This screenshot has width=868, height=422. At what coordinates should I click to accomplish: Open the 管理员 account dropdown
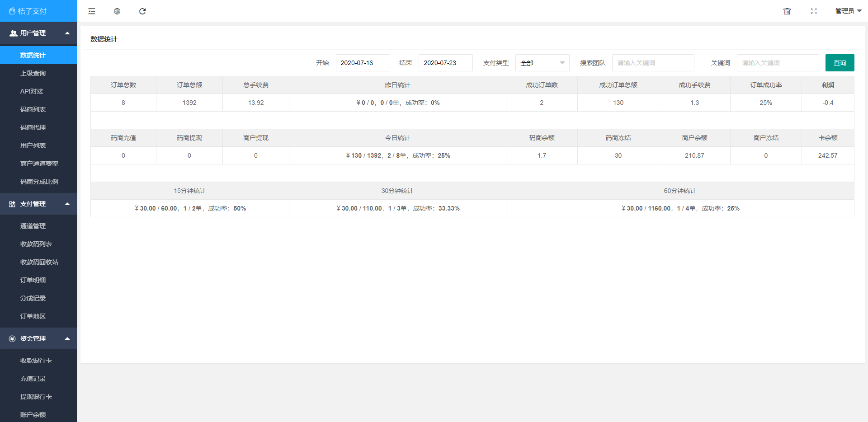(x=848, y=11)
